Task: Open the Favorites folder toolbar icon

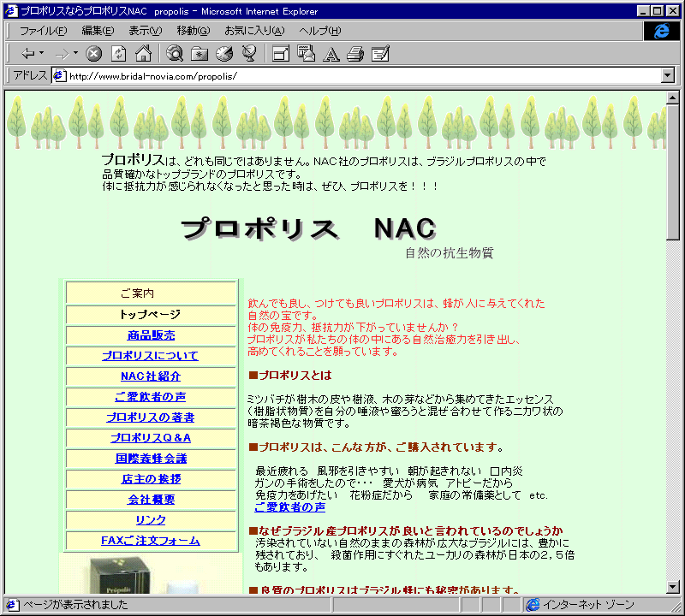Action: (x=200, y=54)
